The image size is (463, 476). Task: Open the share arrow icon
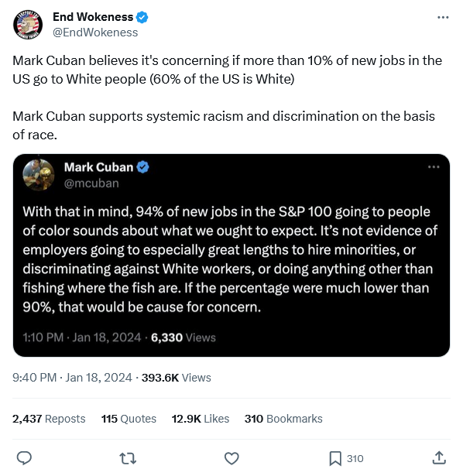pyautogui.click(x=439, y=457)
